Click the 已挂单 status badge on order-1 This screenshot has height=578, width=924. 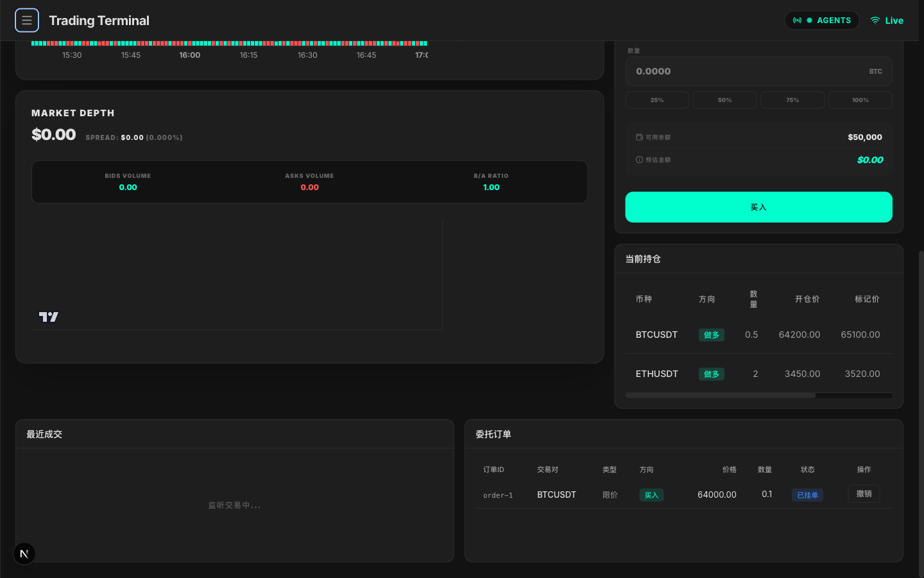[x=807, y=495]
